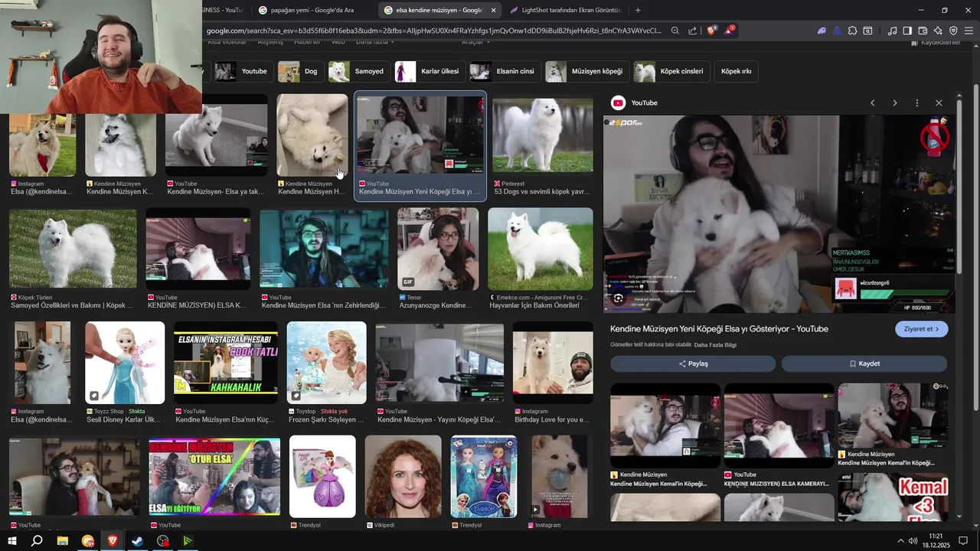Click the YouTube logo in preview header
The image size is (980, 551).
pos(618,103)
